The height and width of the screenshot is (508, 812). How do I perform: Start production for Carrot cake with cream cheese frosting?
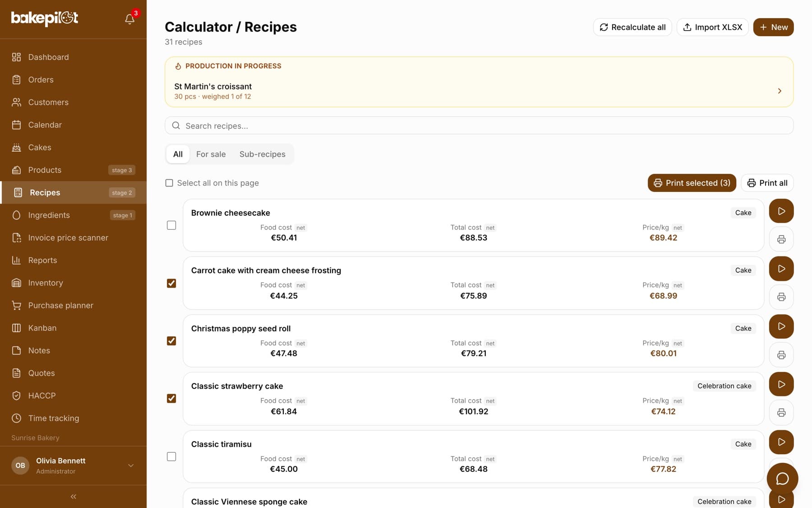coord(781,269)
